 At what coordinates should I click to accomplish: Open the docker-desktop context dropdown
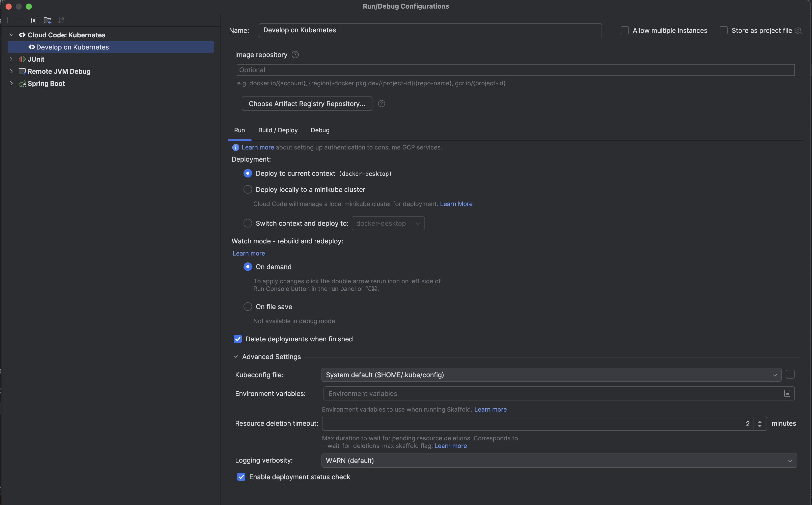[388, 223]
